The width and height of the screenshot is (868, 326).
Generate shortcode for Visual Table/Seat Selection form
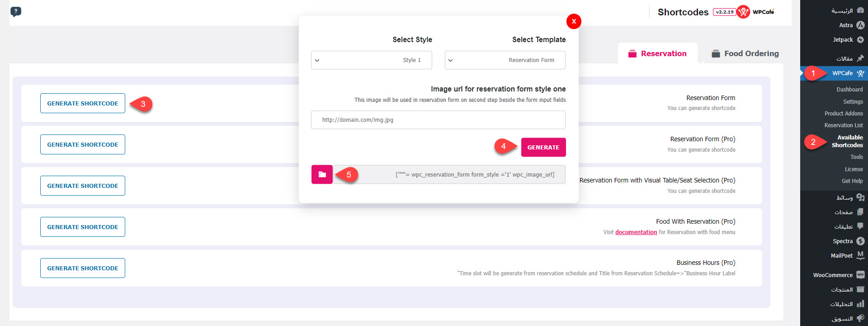click(x=83, y=186)
